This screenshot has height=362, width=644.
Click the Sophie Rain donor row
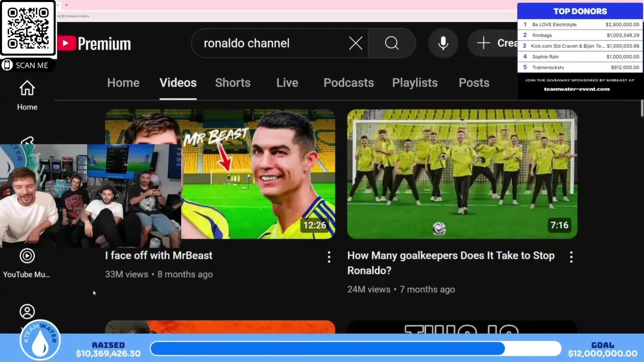click(x=580, y=57)
